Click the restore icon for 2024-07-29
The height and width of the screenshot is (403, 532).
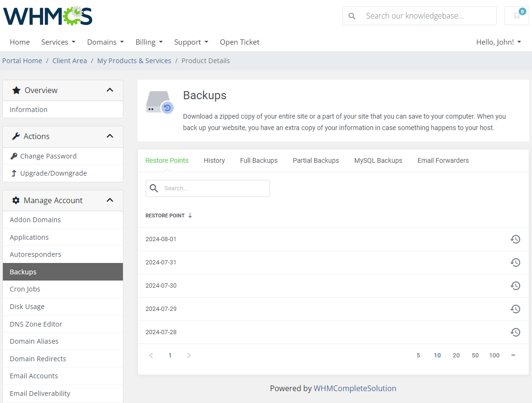[515, 309]
